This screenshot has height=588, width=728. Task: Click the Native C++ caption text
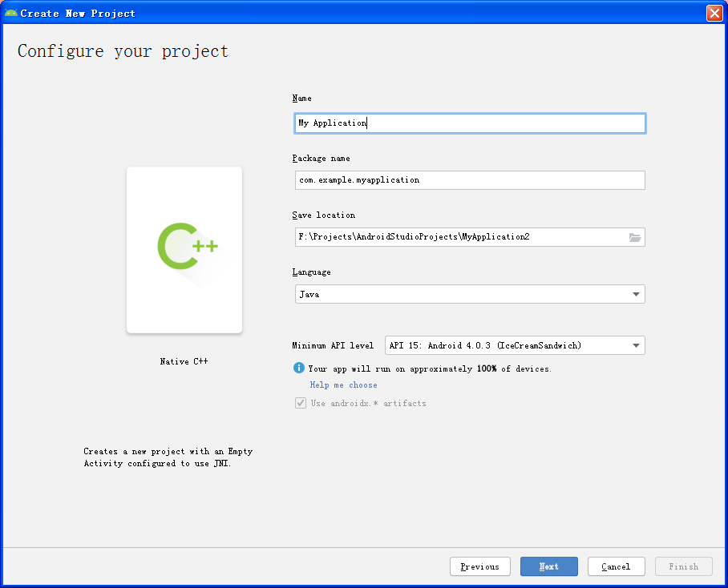pos(184,361)
